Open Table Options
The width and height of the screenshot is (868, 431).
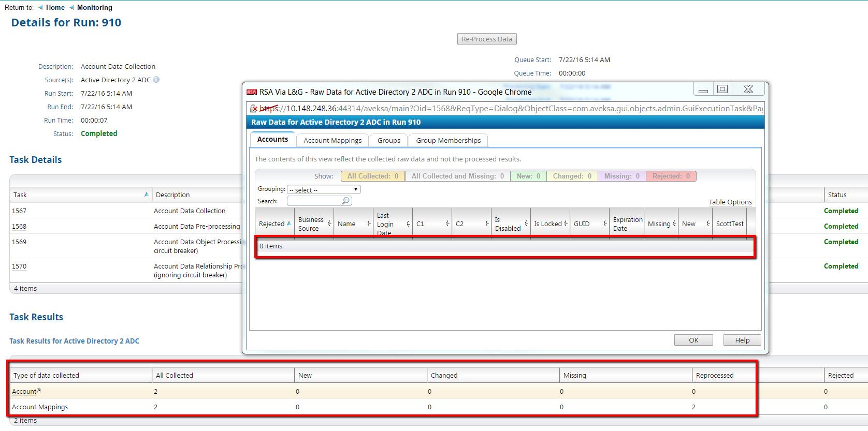tap(730, 202)
